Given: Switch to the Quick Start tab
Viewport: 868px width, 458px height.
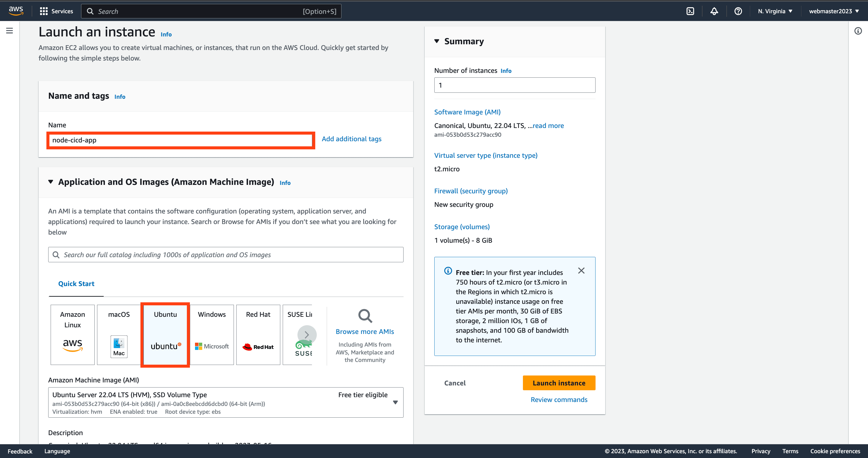Looking at the screenshot, I should [x=76, y=284].
